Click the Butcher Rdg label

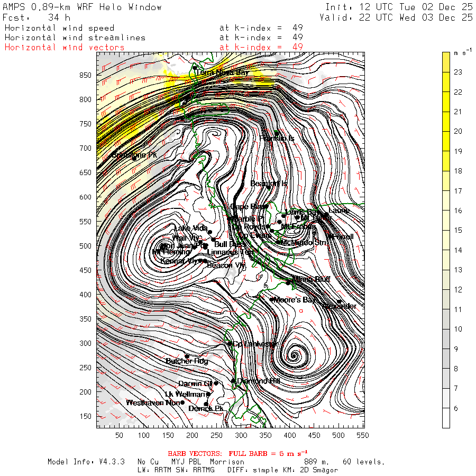click(187, 361)
